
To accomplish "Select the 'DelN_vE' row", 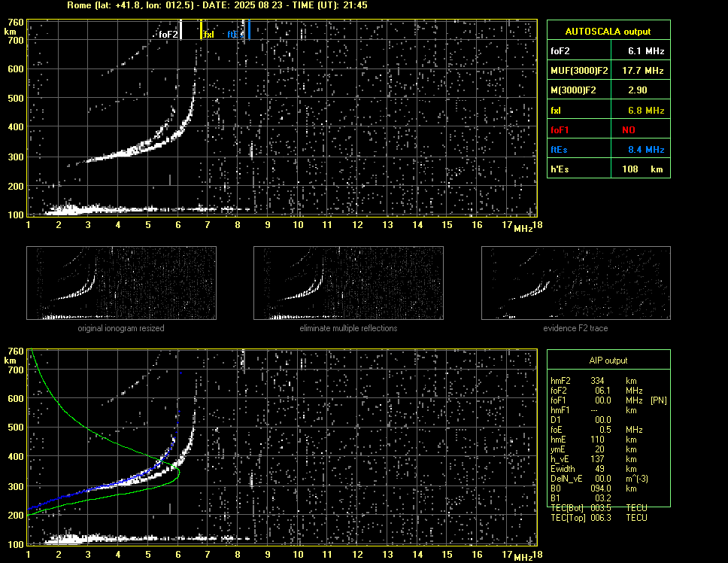I will 599,479.
